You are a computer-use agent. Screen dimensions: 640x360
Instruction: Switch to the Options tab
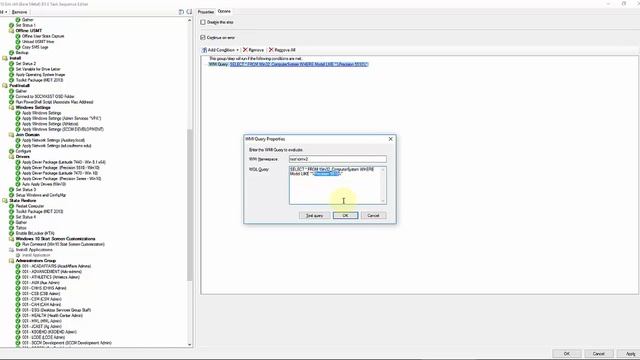(x=224, y=11)
